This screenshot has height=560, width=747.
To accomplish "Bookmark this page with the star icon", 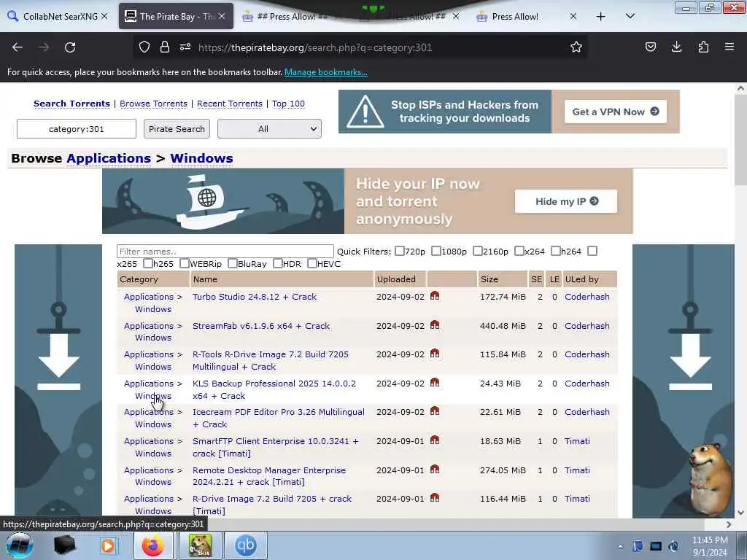I will [x=576, y=47].
